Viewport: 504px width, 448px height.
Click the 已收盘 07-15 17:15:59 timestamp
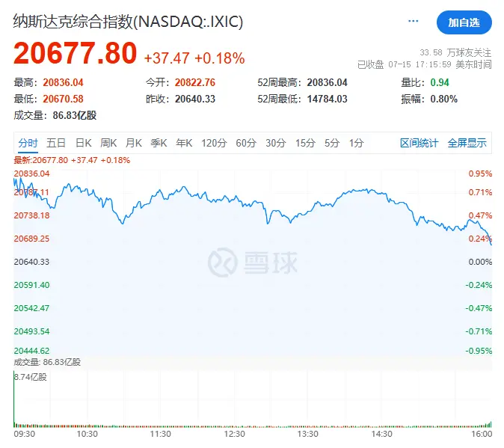[x=424, y=64]
